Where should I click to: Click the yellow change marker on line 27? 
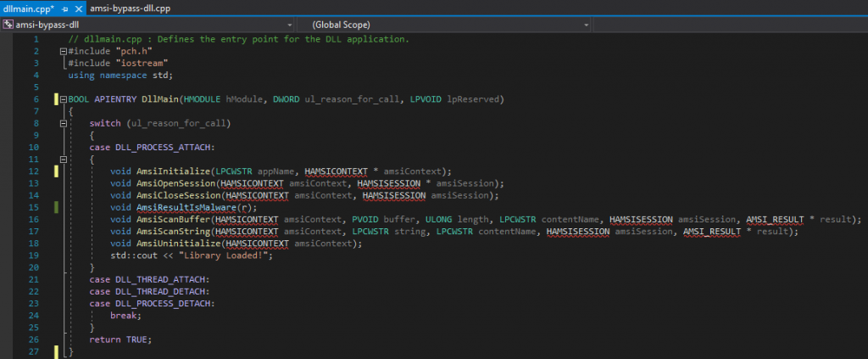57,351
